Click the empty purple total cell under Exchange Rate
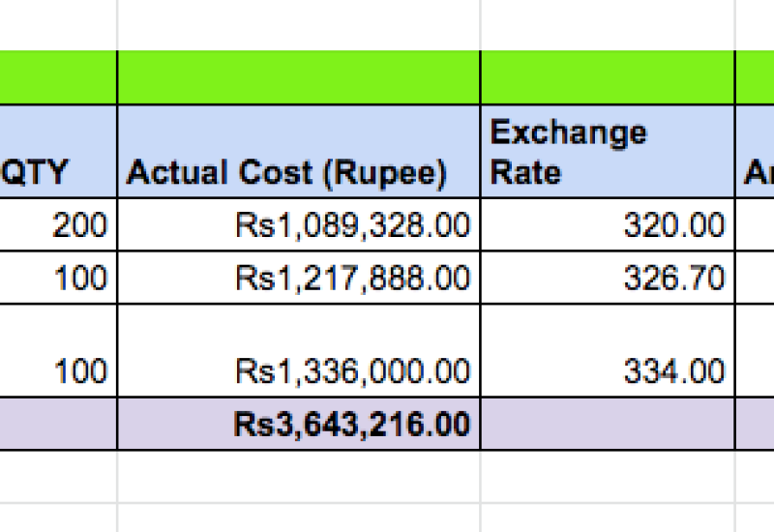The image size is (774, 532). [x=607, y=424]
